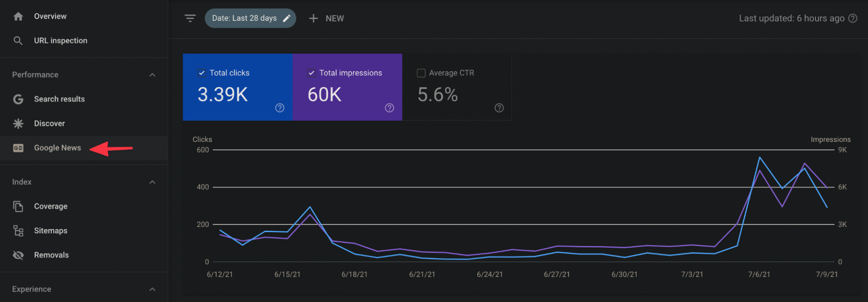Click the NEW filter button
Image resolution: width=868 pixels, height=302 pixels.
click(326, 18)
